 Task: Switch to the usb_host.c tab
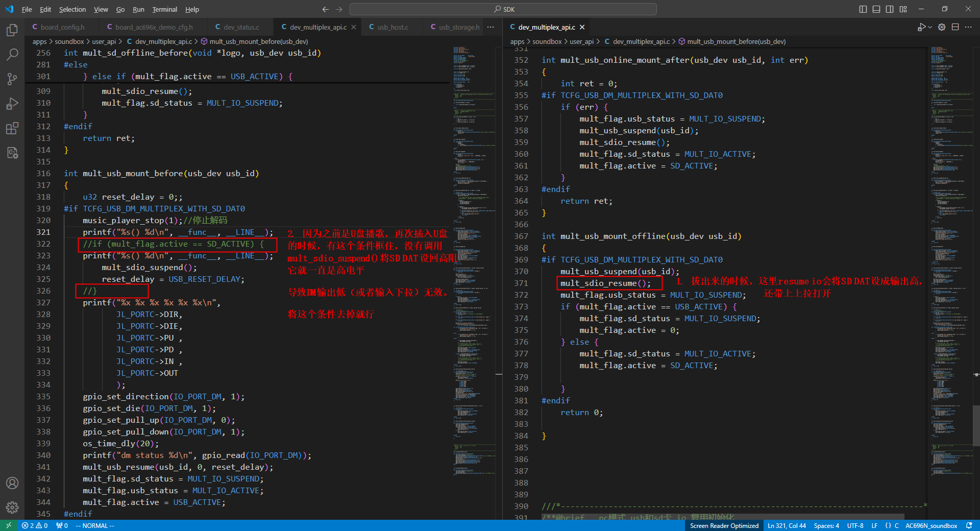pyautogui.click(x=392, y=27)
